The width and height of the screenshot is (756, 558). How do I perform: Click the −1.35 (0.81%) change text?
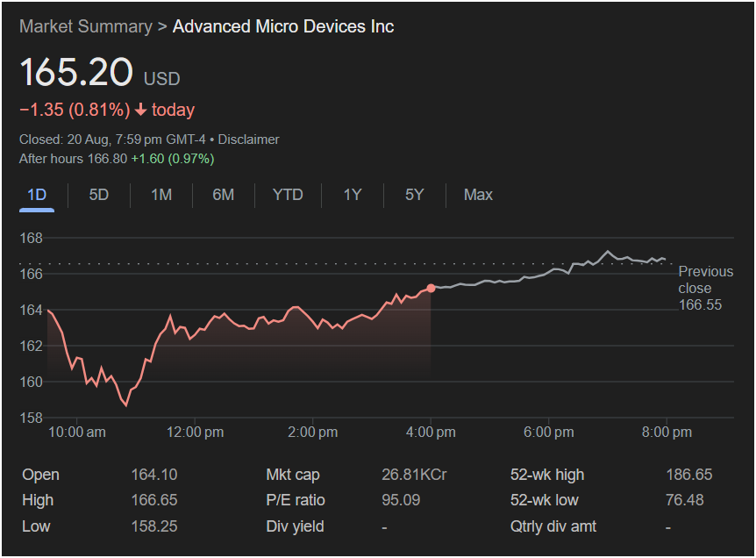click(x=75, y=110)
